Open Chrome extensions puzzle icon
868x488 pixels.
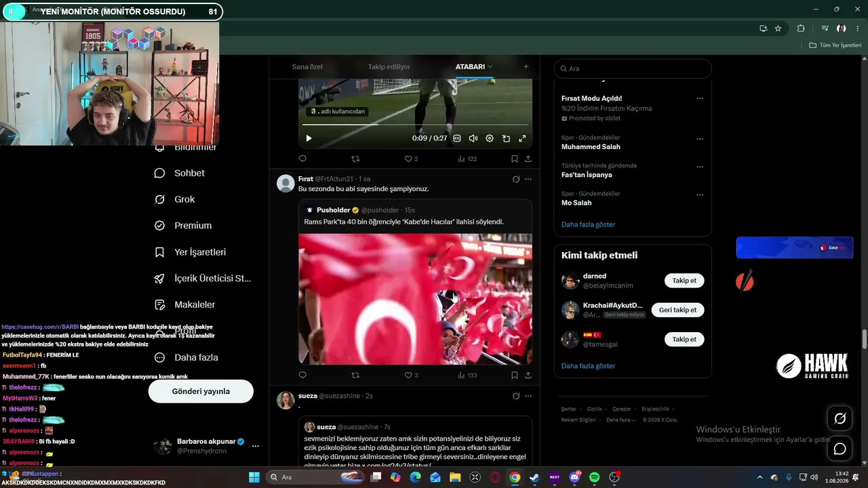[x=801, y=28]
